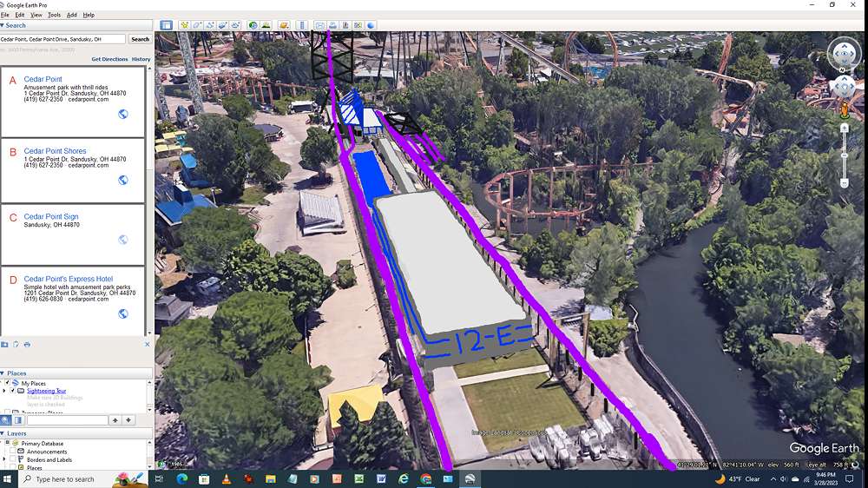
Task: Click the zoom slider track
Action: [845, 155]
